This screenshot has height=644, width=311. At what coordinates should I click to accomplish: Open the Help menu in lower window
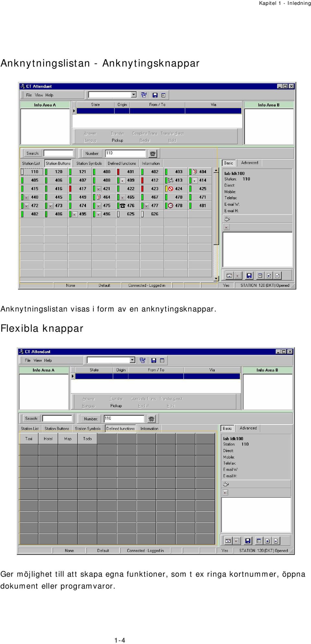(x=48, y=361)
